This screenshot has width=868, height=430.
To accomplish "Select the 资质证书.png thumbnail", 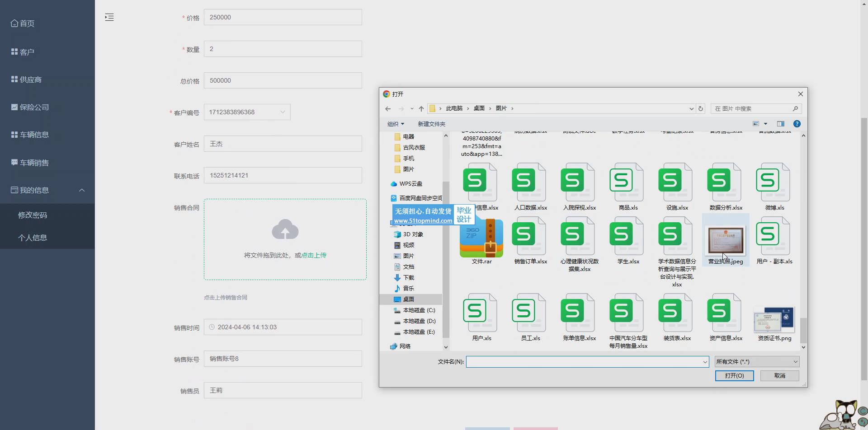I will (x=774, y=319).
